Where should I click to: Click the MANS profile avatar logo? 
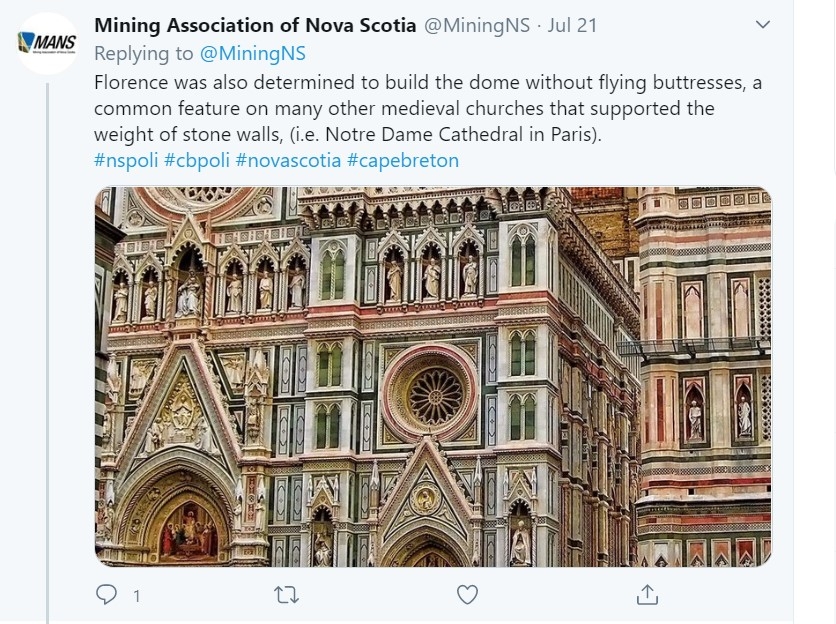[x=47, y=44]
